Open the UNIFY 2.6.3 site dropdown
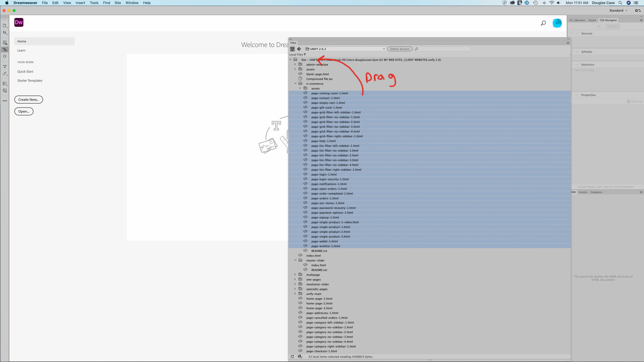The height and width of the screenshot is (362, 644). (345, 49)
